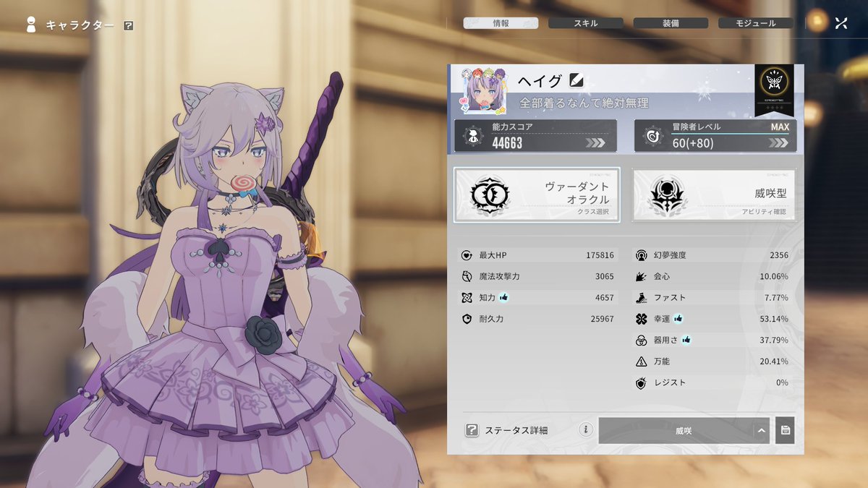Edit the name ヘイグ with pencil icon
The height and width of the screenshot is (488, 868).
click(x=576, y=80)
